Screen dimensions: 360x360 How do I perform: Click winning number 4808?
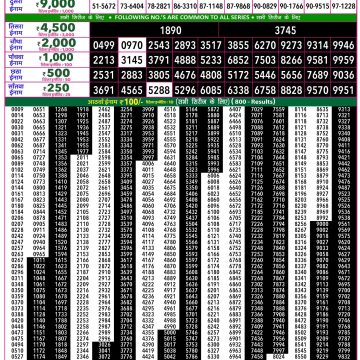[x=211, y=75]
